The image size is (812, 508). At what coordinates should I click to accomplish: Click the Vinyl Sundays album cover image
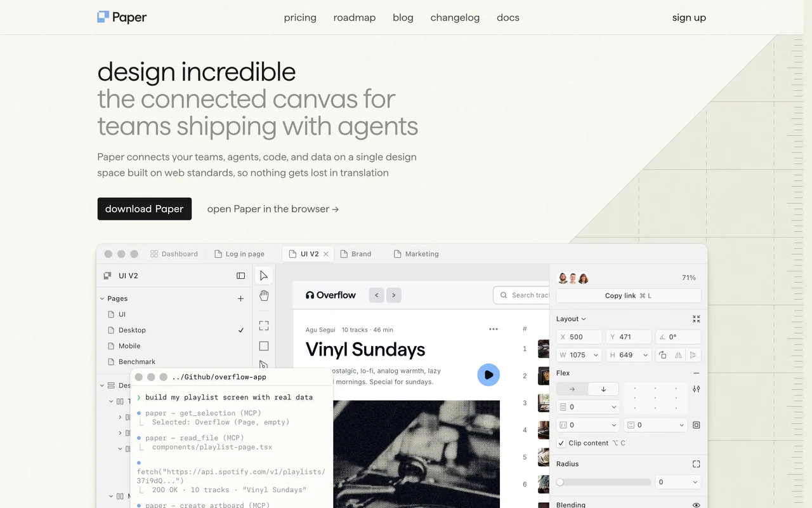tap(416, 454)
